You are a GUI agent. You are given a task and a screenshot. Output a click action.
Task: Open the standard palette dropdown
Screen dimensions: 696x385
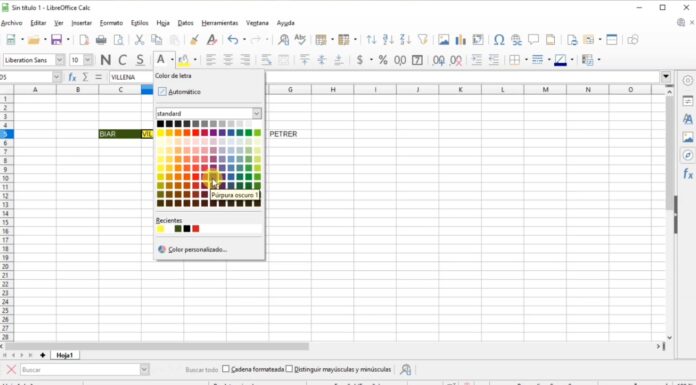257,114
